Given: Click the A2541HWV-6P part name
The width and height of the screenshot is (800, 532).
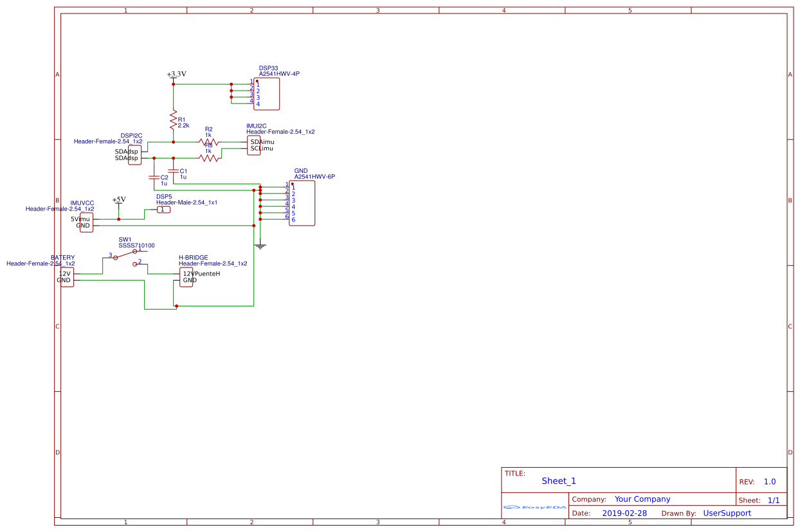Looking at the screenshot, I should [314, 177].
